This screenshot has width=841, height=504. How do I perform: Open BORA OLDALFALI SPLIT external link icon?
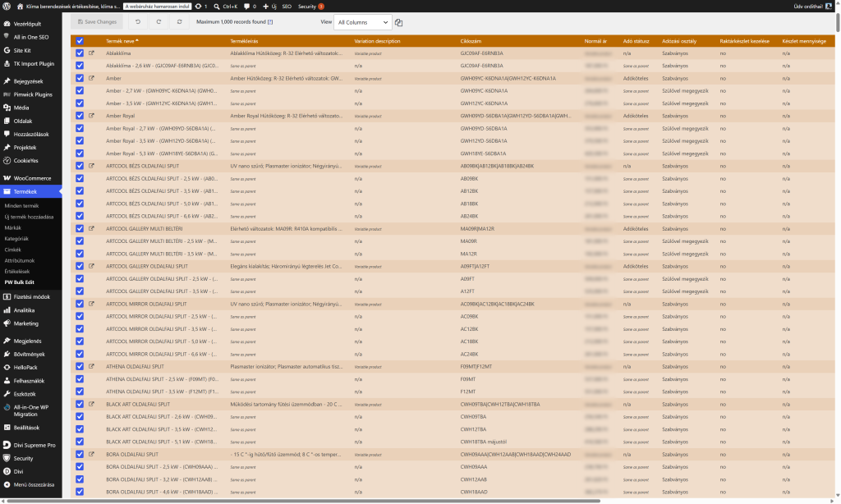pyautogui.click(x=91, y=455)
